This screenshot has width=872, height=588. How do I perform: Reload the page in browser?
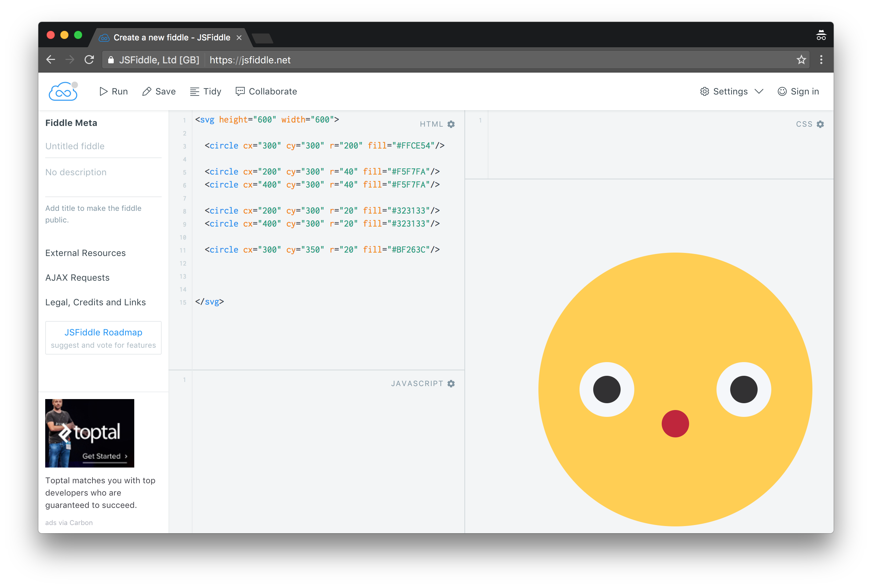(89, 60)
